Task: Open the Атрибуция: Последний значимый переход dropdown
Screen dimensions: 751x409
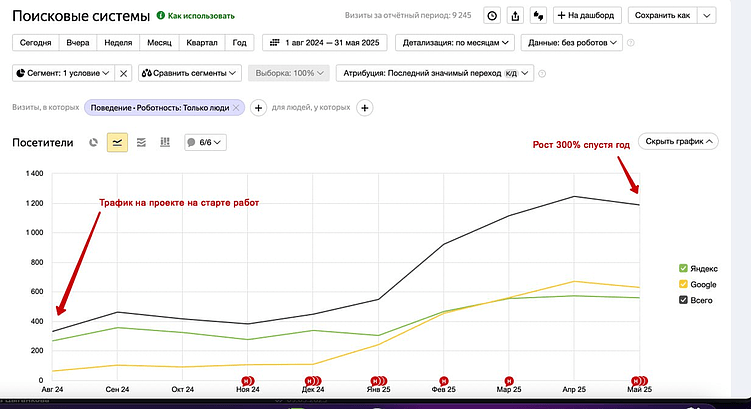Action: click(x=435, y=73)
